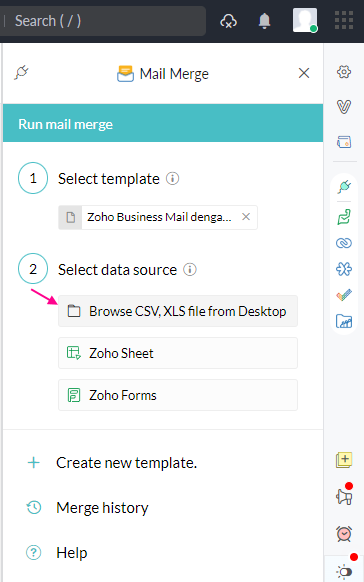Open the folder chart icon in sidebar
The width and height of the screenshot is (364, 582).
coord(344,321)
